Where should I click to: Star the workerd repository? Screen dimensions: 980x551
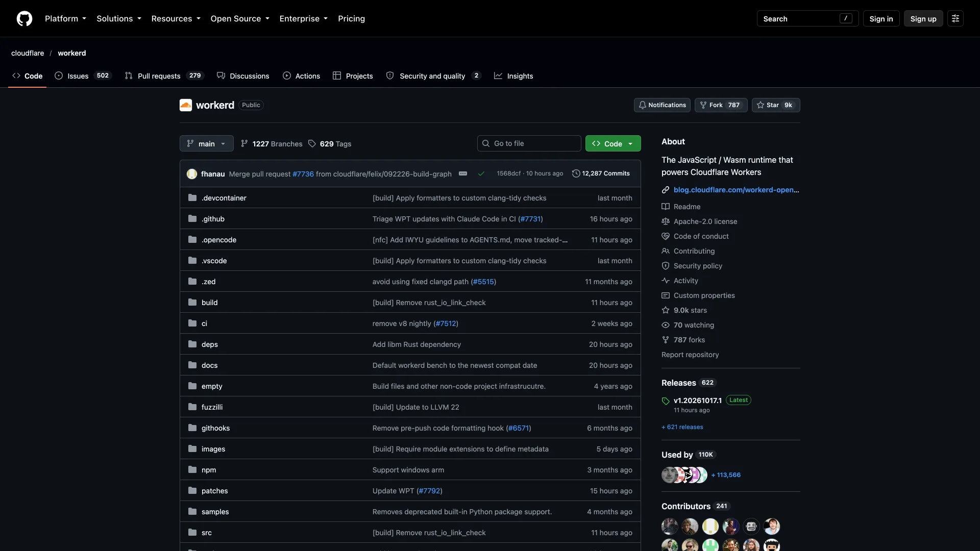[776, 105]
